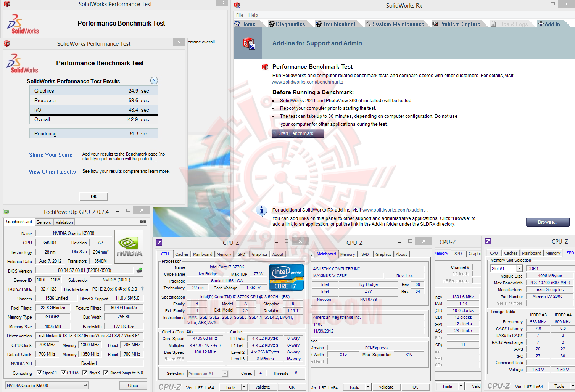Click the save BIOS chip icon in GPU-Z
Viewport: 575px width, 392px height.
[139, 270]
